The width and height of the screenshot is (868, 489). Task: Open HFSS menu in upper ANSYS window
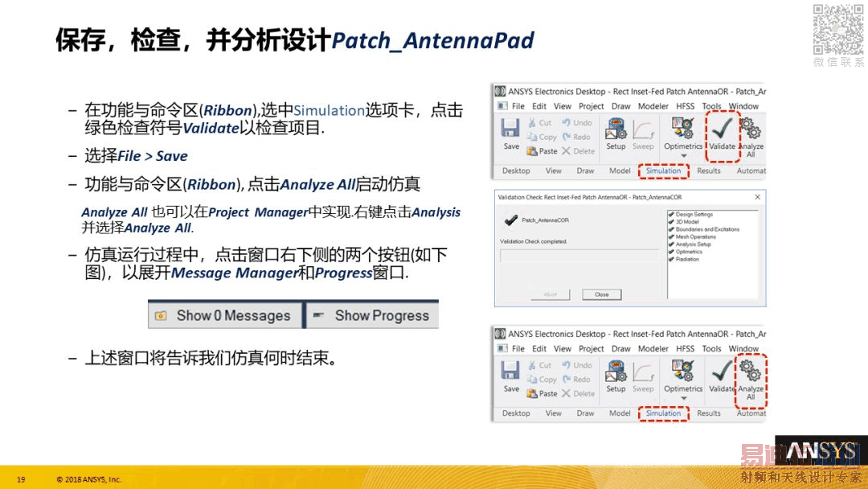685,106
